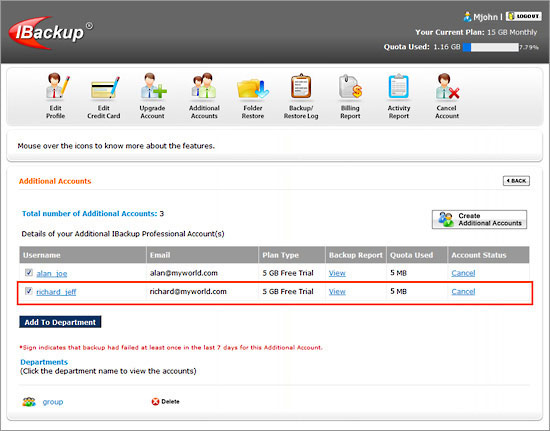
Task: Click the Mjohn username text
Action: (x=485, y=17)
